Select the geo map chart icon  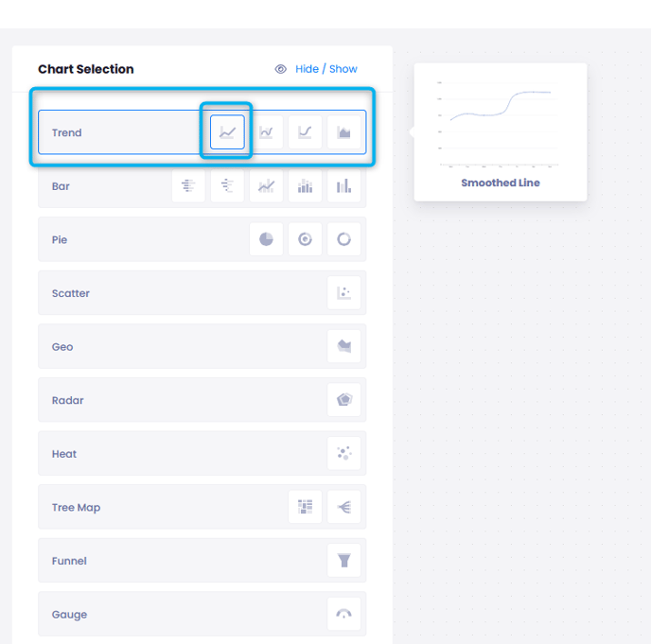[343, 347]
